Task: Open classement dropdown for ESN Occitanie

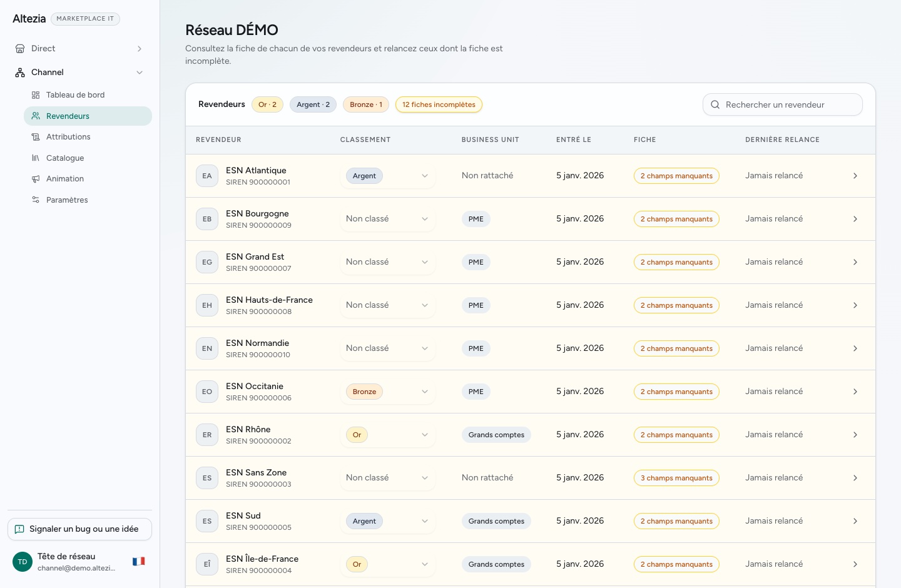Action: (388, 392)
